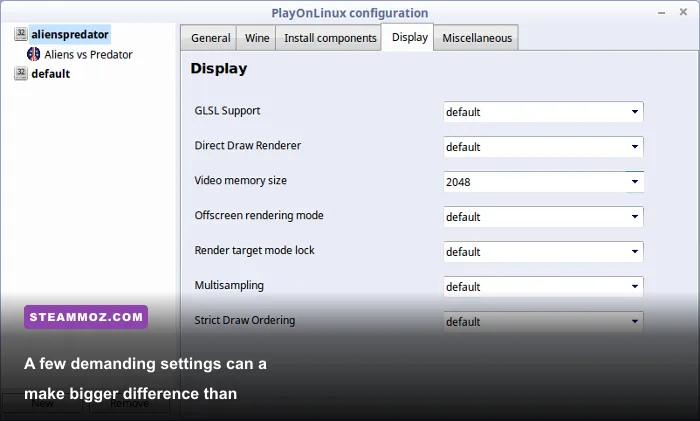Click the Display section heading
700x421 pixels.
pyautogui.click(x=219, y=68)
